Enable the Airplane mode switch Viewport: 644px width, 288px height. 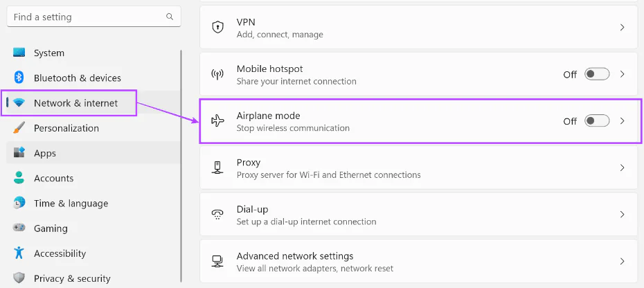click(596, 121)
